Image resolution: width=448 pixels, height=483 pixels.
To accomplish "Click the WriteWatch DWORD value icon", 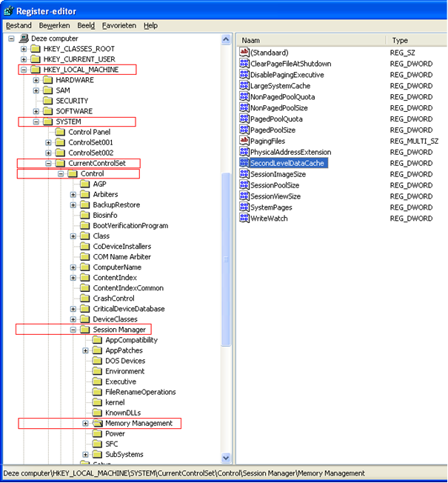I will pos(244,219).
